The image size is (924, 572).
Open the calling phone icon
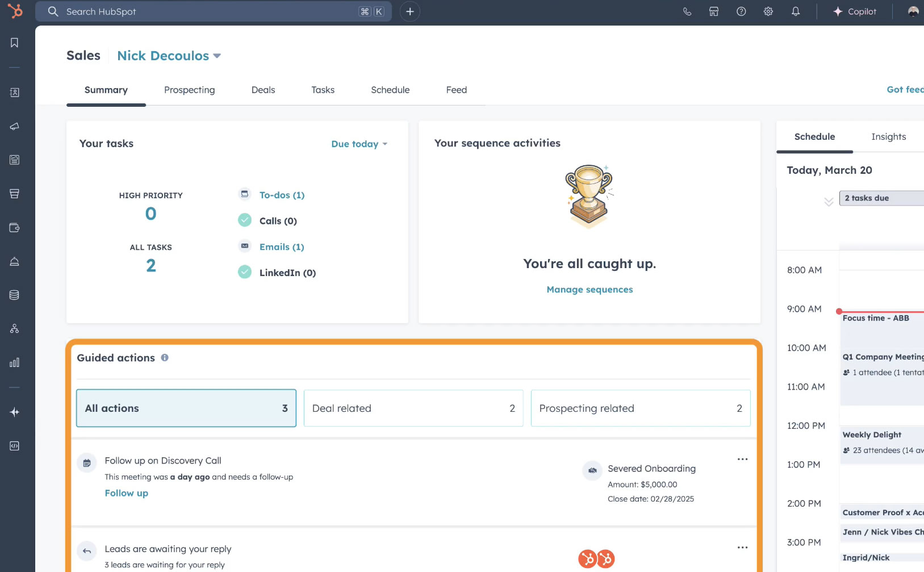687,11
